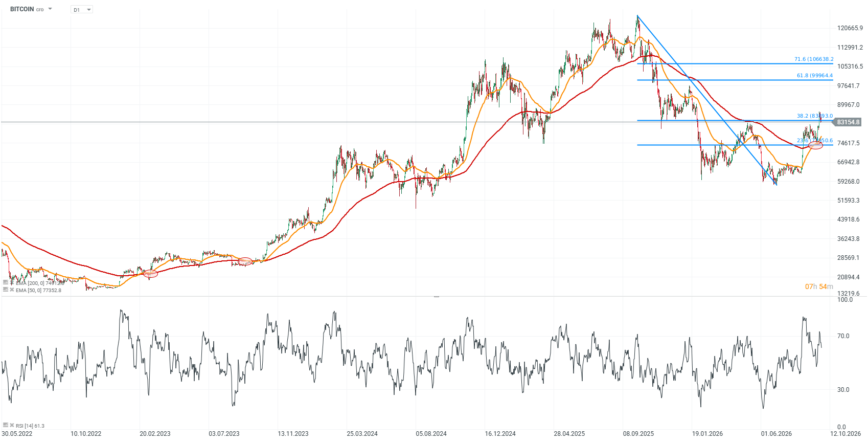This screenshot has height=443, width=868.
Task: Remove the EMA 50 indicator with X
Action: 12,290
